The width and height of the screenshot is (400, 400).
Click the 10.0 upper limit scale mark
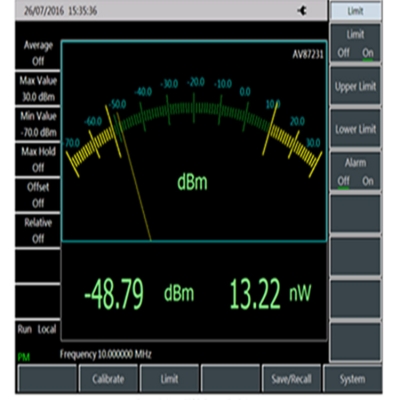[x=273, y=105]
